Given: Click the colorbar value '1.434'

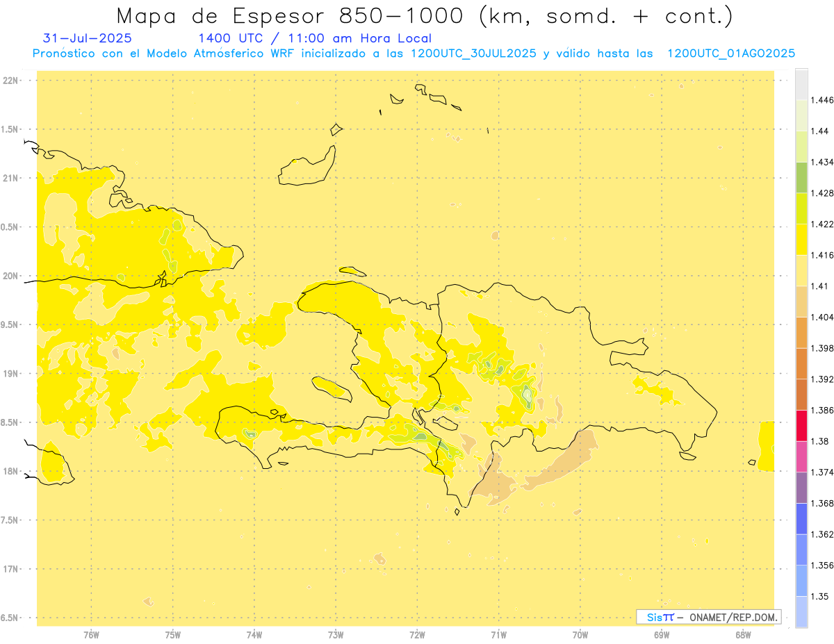Looking at the screenshot, I should [823, 162].
